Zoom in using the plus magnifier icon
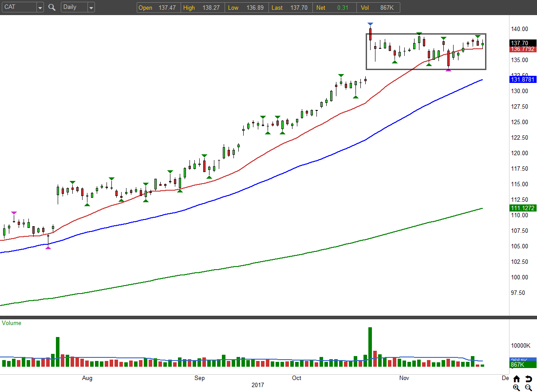 point(517,388)
